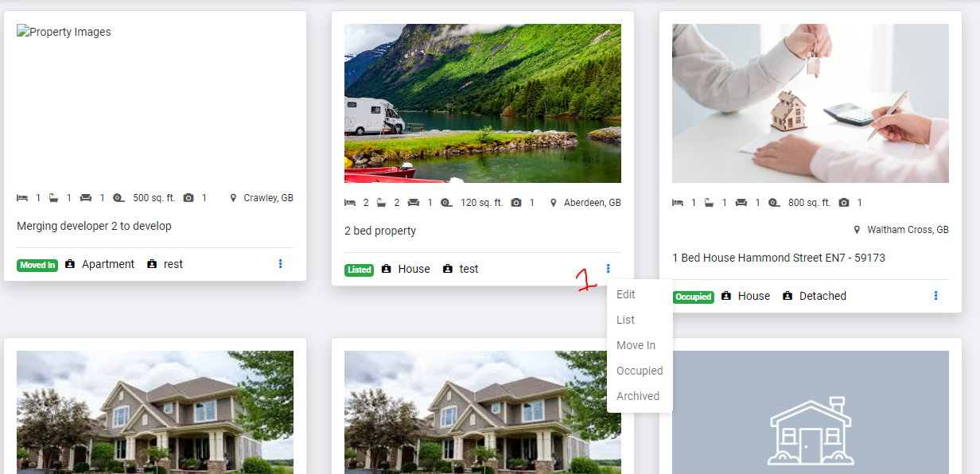Click the '120 sq. ft.' area value
980x474 pixels.
[x=482, y=203]
